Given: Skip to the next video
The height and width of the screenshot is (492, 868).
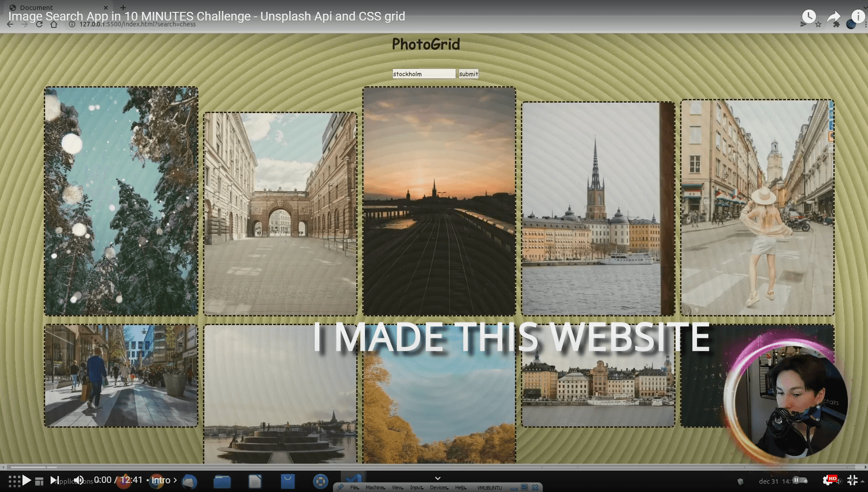Looking at the screenshot, I should point(54,480).
